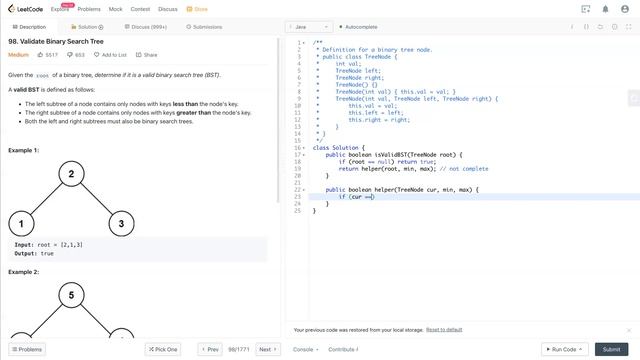Image resolution: width=640 pixels, height=360 pixels.
Task: Open the Contest page
Action: point(140,9)
